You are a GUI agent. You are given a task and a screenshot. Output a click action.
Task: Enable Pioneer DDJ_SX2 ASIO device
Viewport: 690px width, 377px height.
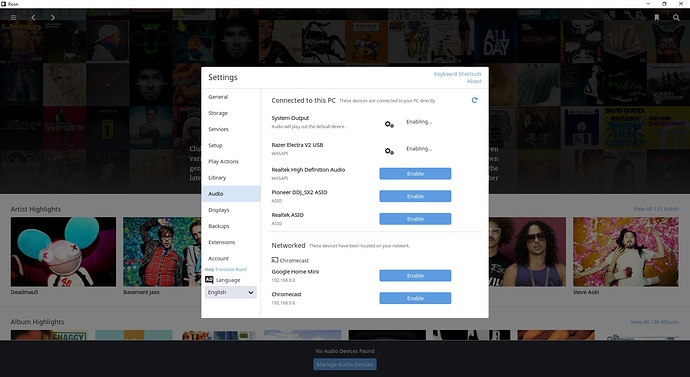[415, 196]
